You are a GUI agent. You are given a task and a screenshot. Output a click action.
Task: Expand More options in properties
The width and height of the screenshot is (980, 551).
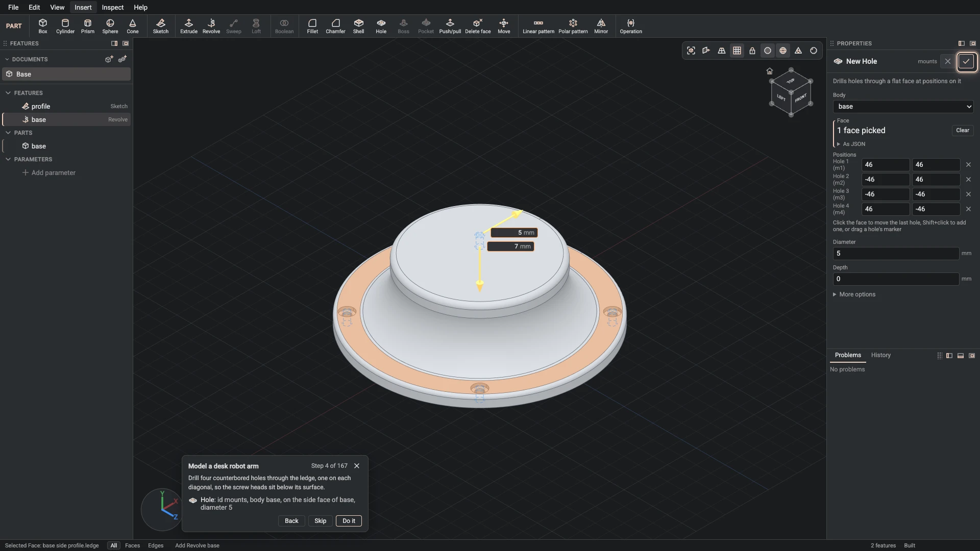[x=854, y=294]
